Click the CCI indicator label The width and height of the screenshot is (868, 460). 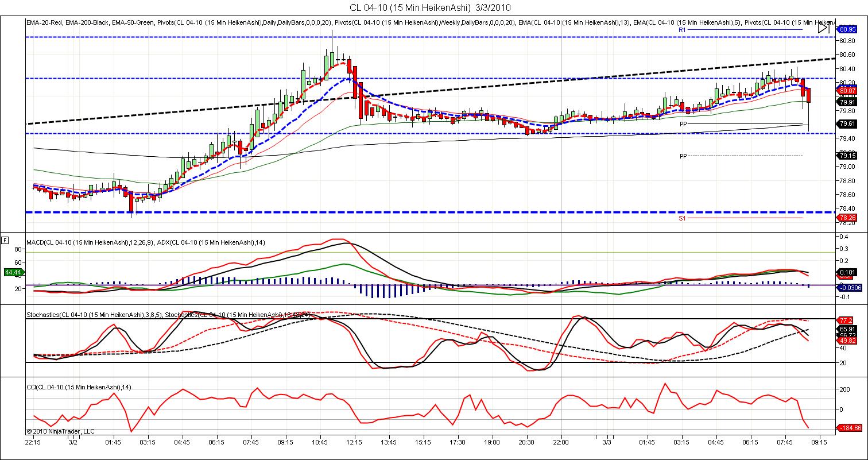(79, 387)
